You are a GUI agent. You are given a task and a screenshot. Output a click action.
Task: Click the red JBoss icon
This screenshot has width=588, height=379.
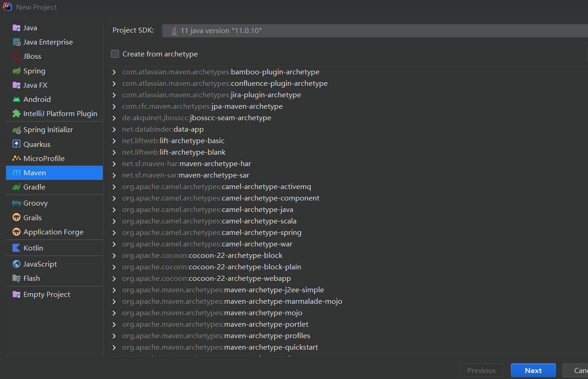point(17,56)
